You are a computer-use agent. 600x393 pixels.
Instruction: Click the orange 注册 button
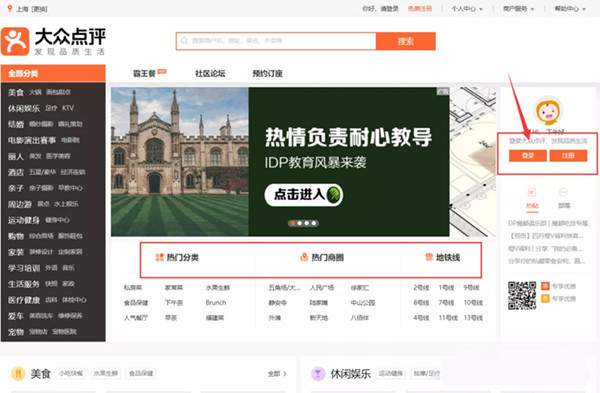click(x=568, y=155)
